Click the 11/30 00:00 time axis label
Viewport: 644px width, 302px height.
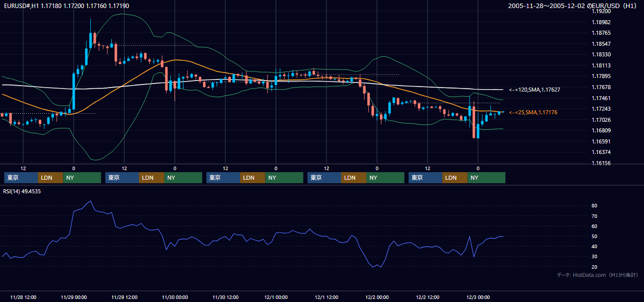pyautogui.click(x=175, y=297)
